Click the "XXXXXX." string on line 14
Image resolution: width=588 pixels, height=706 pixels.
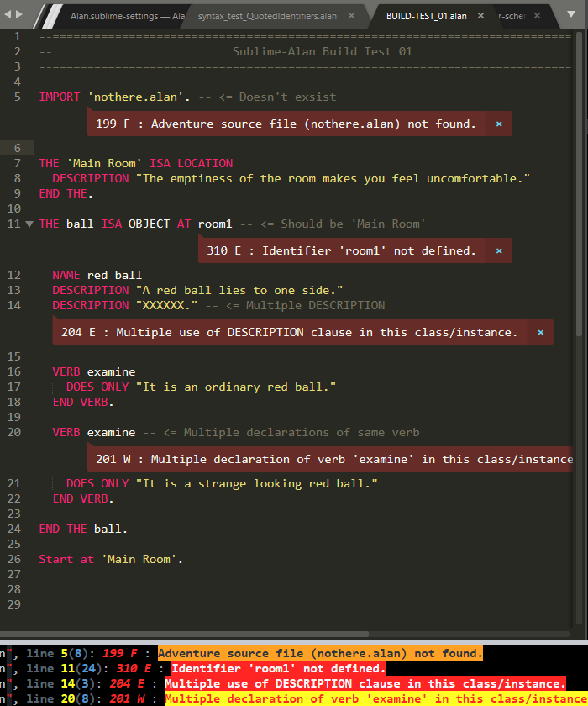click(166, 305)
